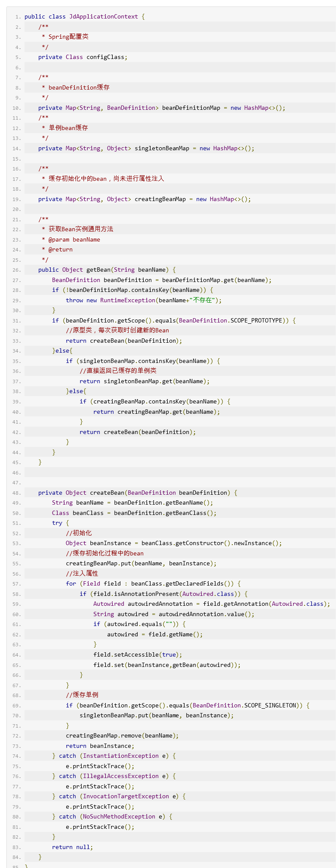The image size is (336, 868).
Task: Click the comment "//直接返回已缓存的单例类"
Action: [x=118, y=371]
